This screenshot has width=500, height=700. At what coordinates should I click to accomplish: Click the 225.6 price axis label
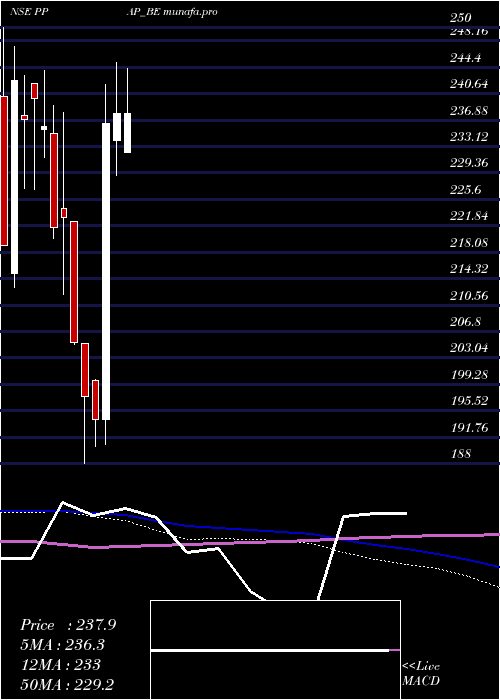click(465, 190)
